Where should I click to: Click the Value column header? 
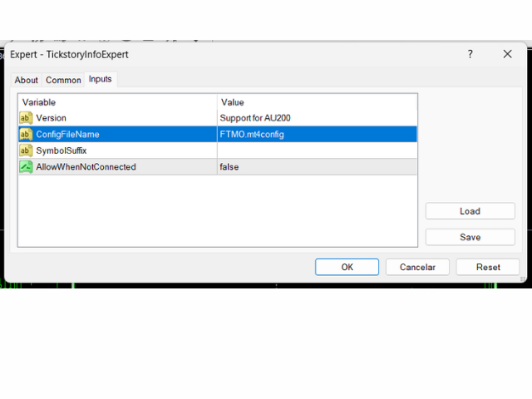pyautogui.click(x=317, y=102)
